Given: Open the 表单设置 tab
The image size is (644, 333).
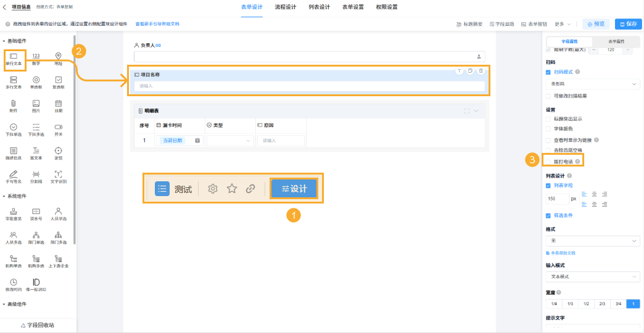Looking at the screenshot, I should 353,7.
